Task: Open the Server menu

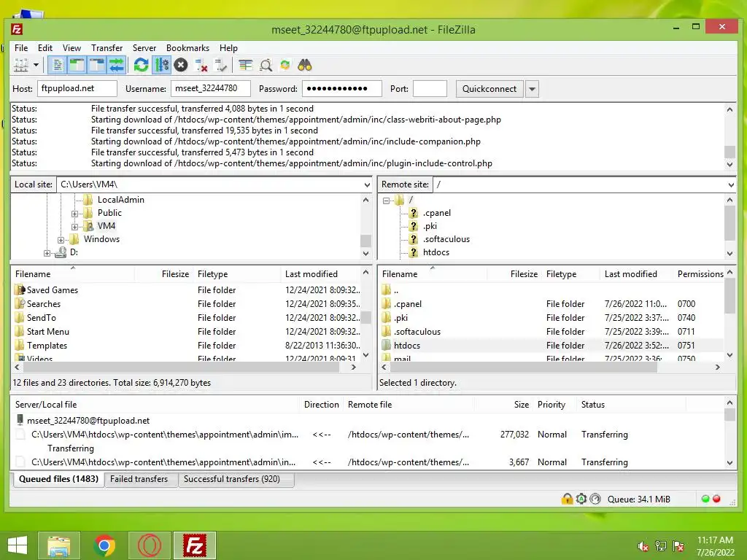Action: [144, 48]
